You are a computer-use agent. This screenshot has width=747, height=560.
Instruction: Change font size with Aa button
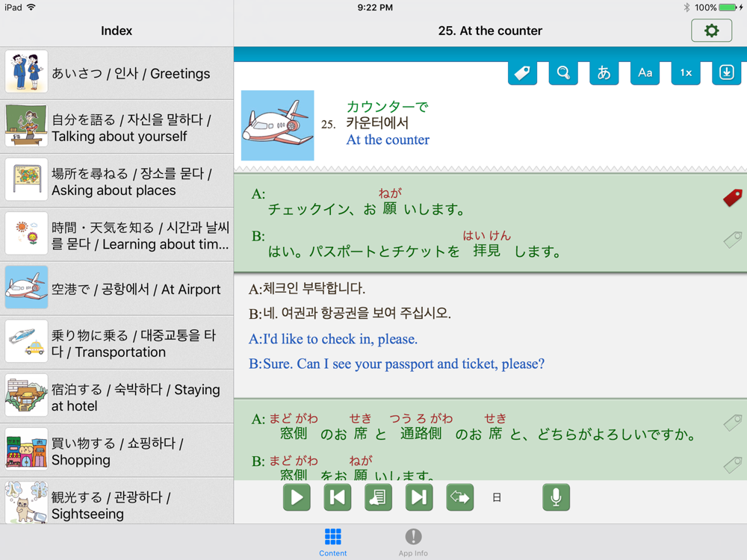tap(645, 73)
